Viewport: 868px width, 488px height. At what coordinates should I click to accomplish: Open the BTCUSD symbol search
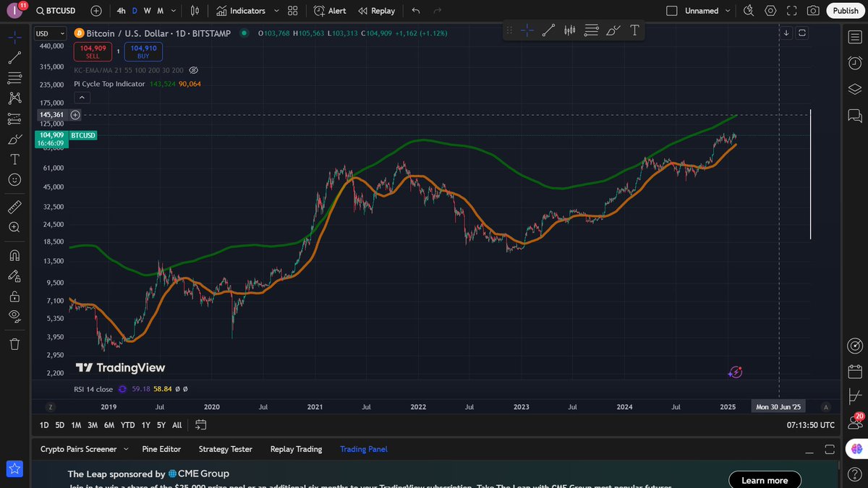56,11
